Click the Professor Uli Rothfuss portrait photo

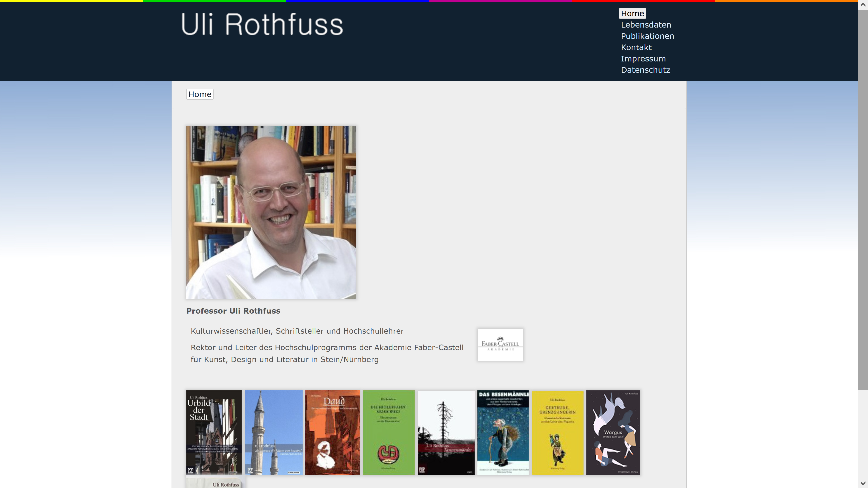click(x=271, y=213)
